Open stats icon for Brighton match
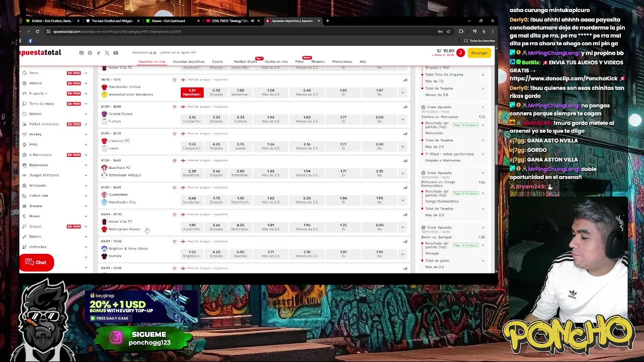 405,241
